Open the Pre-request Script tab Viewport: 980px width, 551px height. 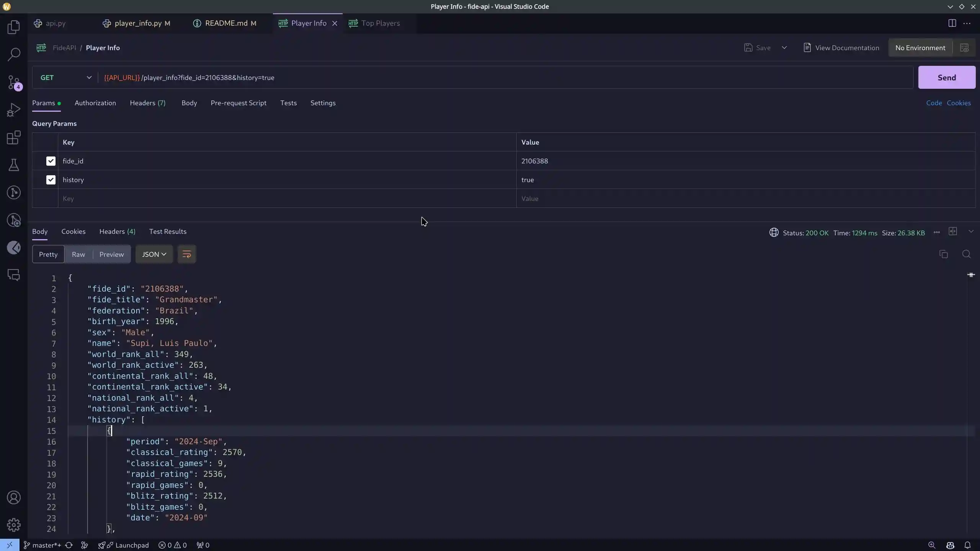pos(238,103)
